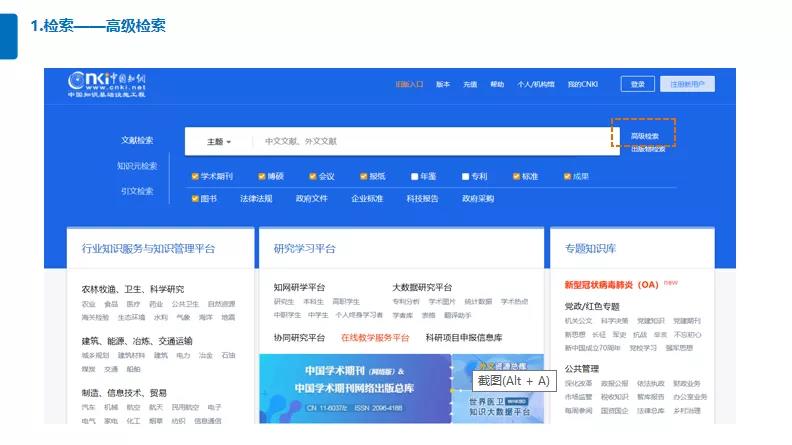Click the 中国学术期刊网络出版总库 banner
This screenshot has height=445, width=792.
point(355,388)
